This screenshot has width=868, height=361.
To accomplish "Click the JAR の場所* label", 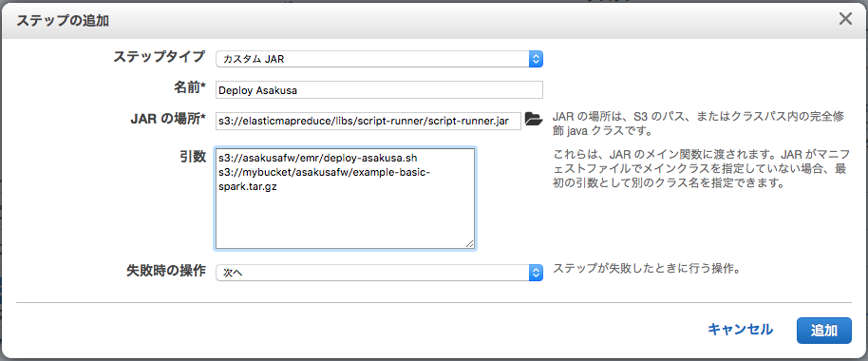I will 167,119.
